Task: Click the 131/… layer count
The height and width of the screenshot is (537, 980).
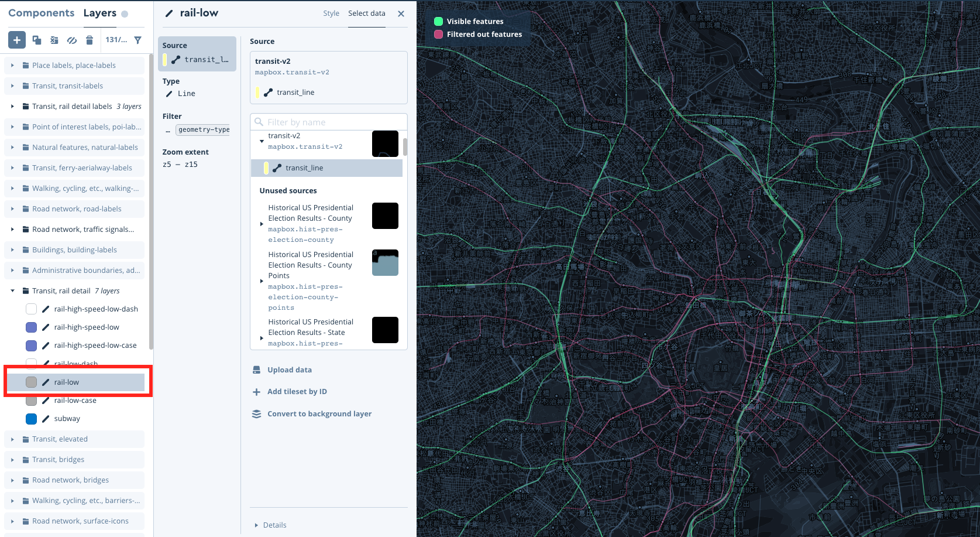Action: (116, 40)
